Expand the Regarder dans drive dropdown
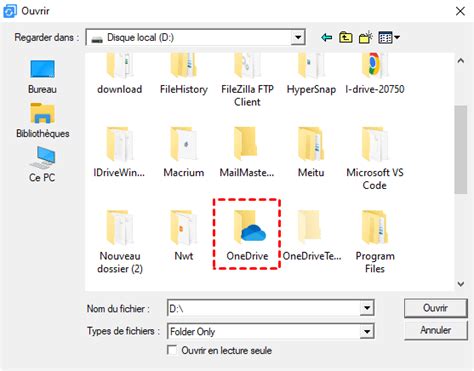The width and height of the screenshot is (474, 371). point(298,37)
